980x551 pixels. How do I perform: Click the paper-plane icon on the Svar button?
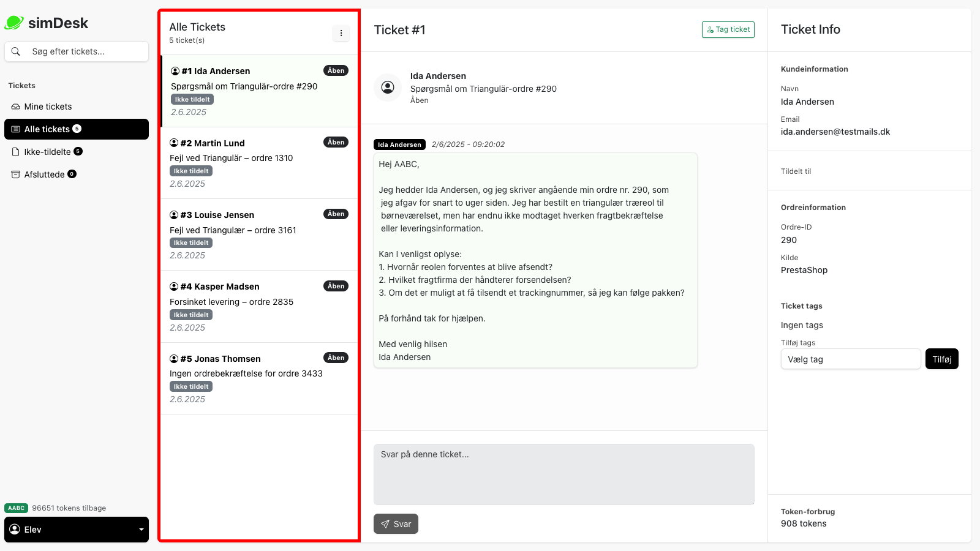click(385, 524)
